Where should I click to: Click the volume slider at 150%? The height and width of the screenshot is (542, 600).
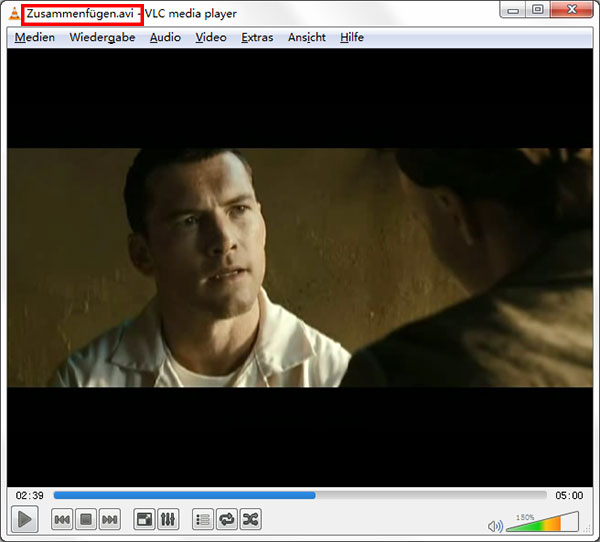(542, 522)
